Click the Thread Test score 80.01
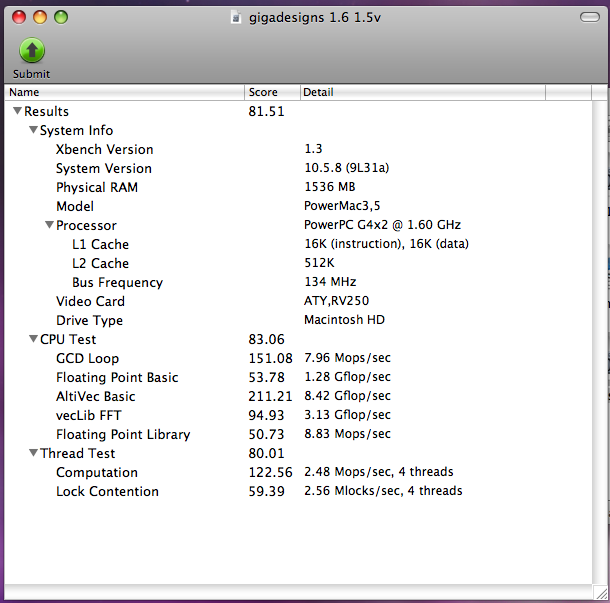The image size is (610, 603). [266, 453]
